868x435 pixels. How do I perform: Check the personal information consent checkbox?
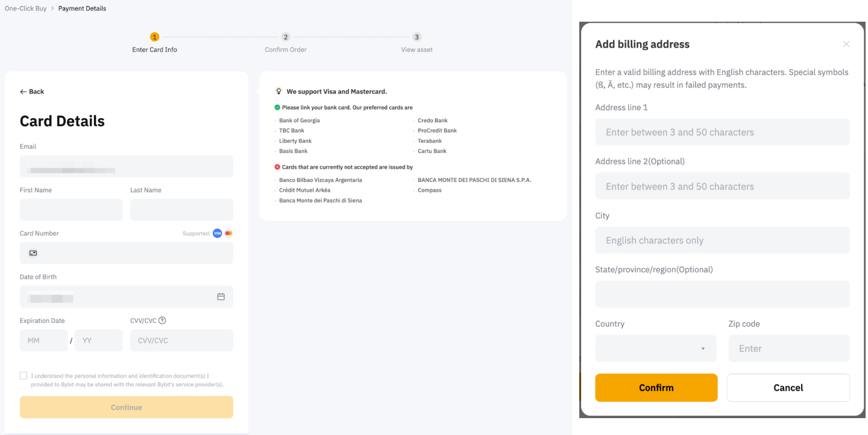(24, 375)
